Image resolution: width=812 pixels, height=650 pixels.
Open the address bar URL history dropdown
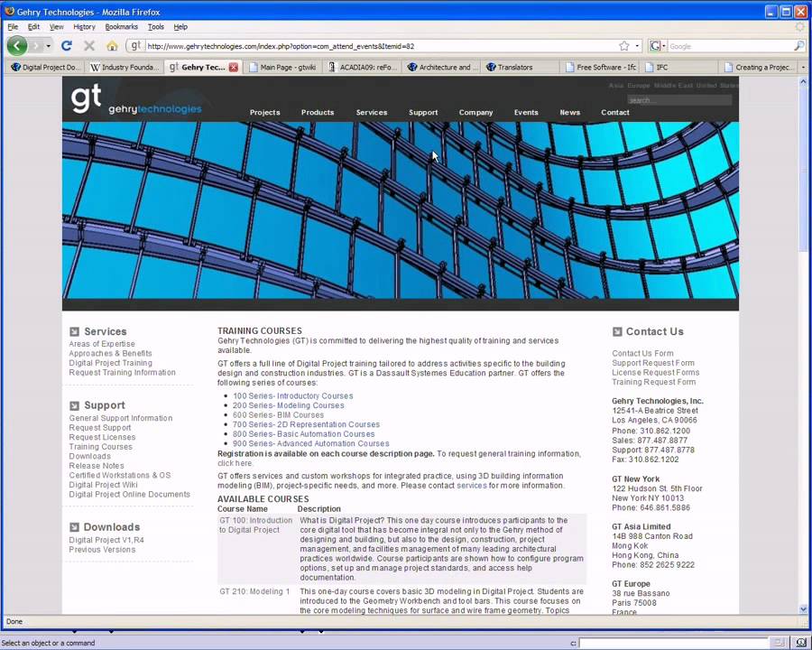(637, 46)
